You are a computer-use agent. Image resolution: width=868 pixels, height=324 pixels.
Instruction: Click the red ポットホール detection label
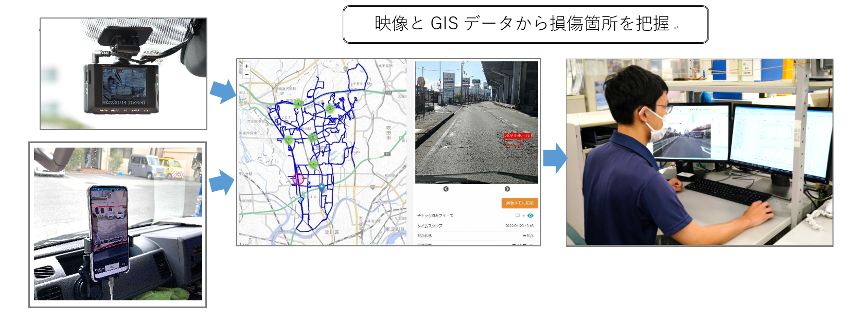(x=518, y=136)
